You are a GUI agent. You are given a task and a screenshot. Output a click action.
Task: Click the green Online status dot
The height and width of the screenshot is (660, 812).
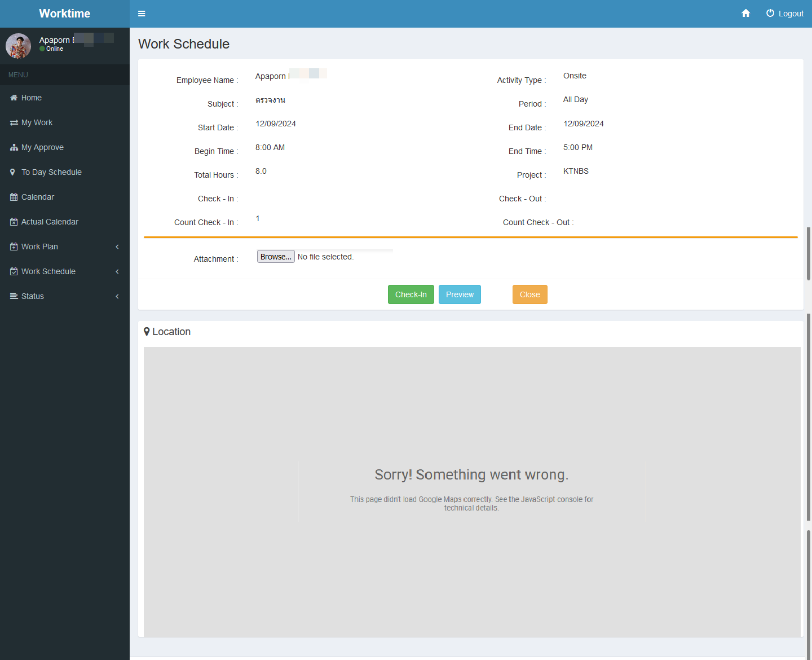tap(42, 49)
